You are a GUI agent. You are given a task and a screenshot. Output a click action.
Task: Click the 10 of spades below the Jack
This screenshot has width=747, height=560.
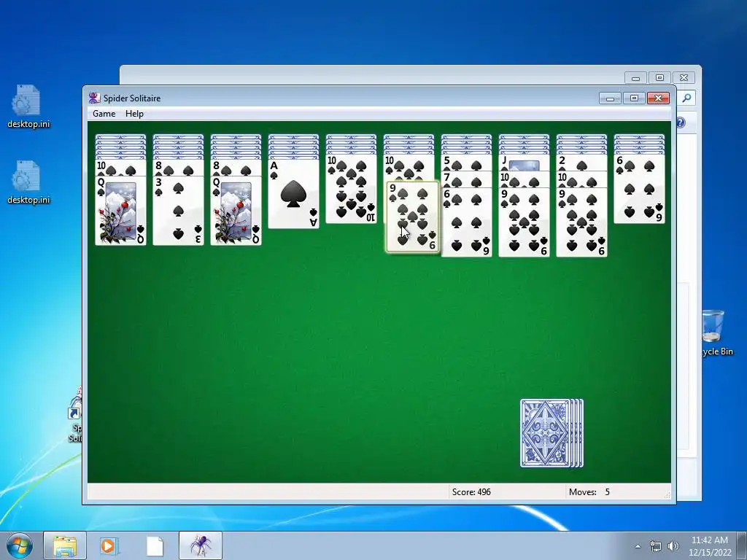click(524, 179)
